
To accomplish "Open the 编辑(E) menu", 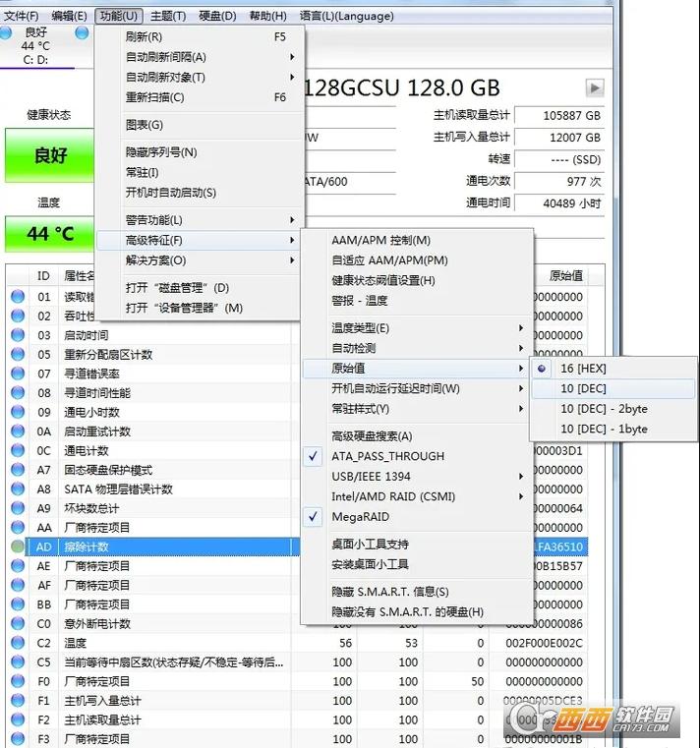I will click(70, 17).
